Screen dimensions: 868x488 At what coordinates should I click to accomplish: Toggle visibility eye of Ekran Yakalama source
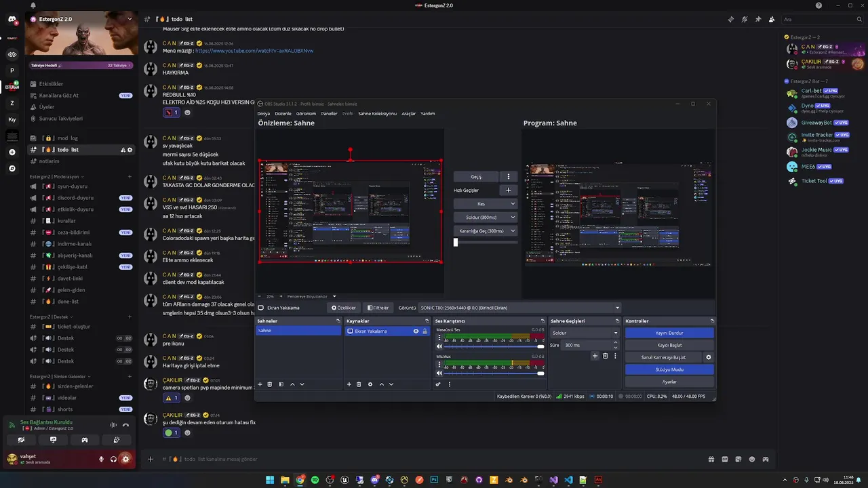416,331
